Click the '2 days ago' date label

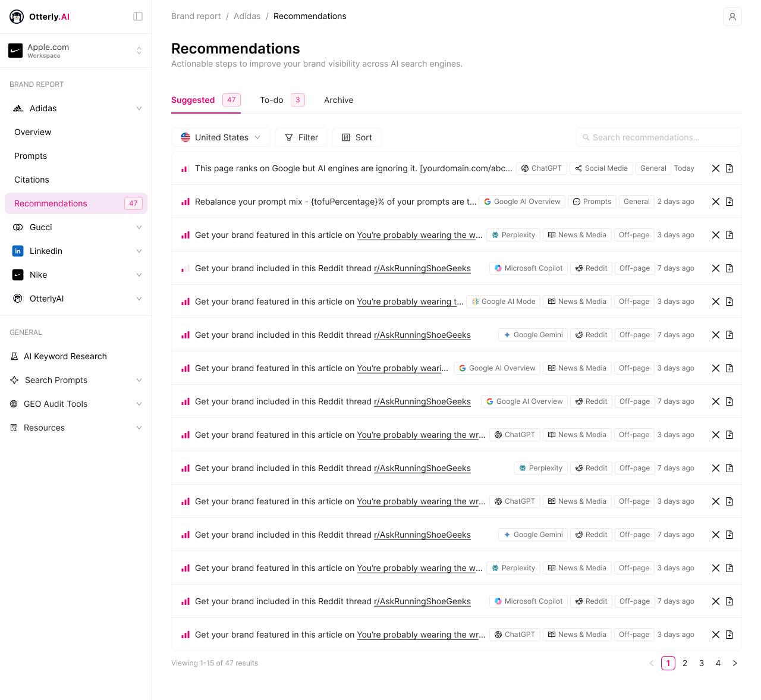(676, 202)
